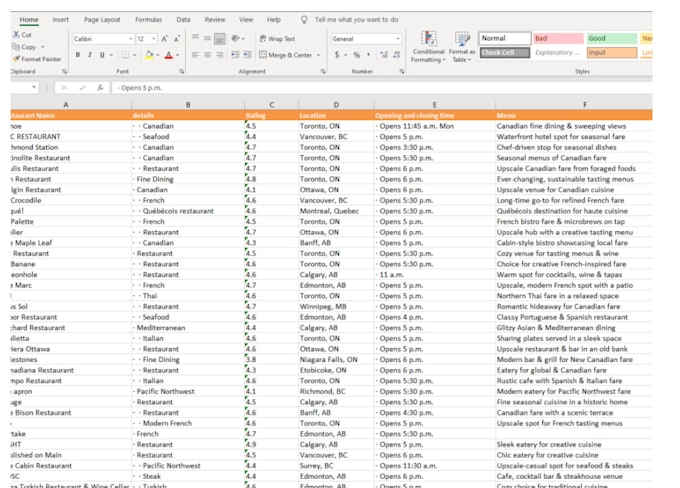Open the Merge & Center dropdown arrow
The width and height of the screenshot is (680, 488).
319,55
